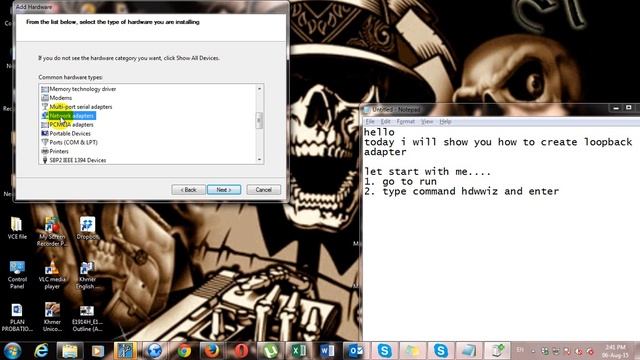Click the text 'type command hdwwiz and enter'
The height and width of the screenshot is (360, 640).
coord(471,191)
